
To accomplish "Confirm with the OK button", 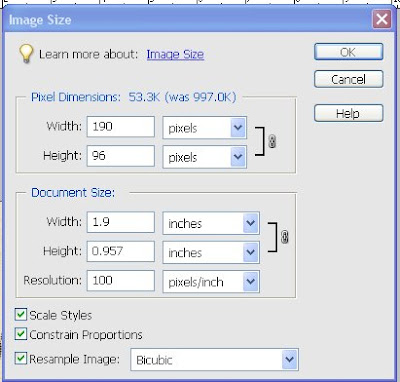I will [349, 52].
